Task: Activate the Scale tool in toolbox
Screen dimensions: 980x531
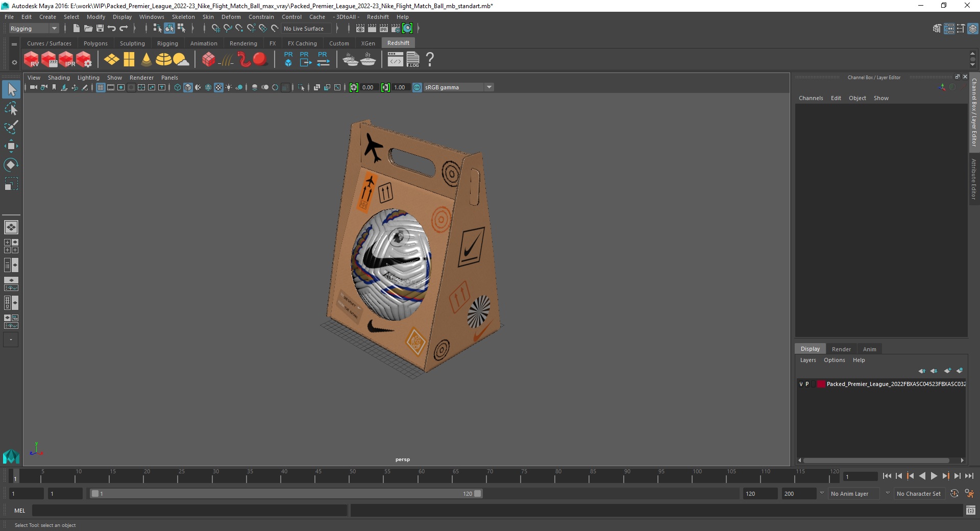Action: 11,184
